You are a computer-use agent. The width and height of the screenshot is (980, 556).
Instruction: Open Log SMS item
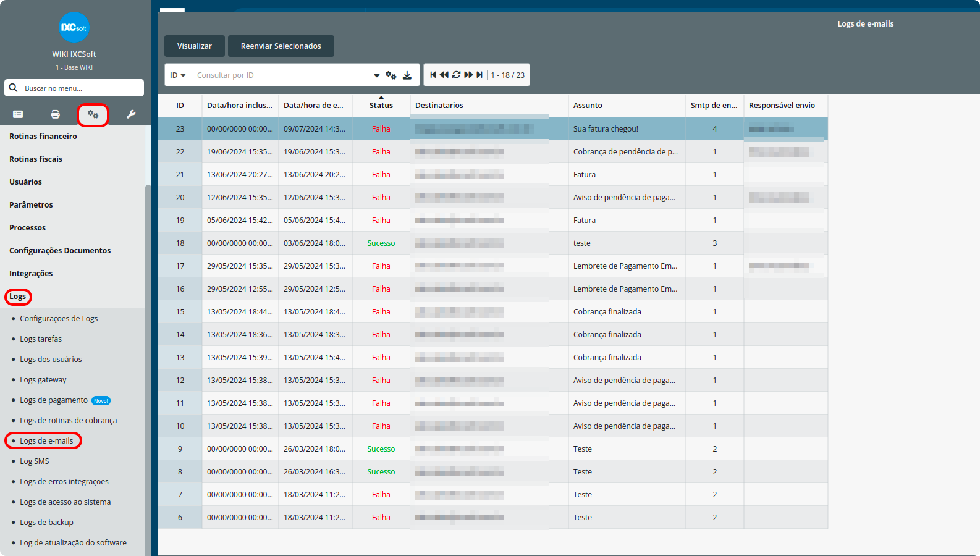click(34, 461)
